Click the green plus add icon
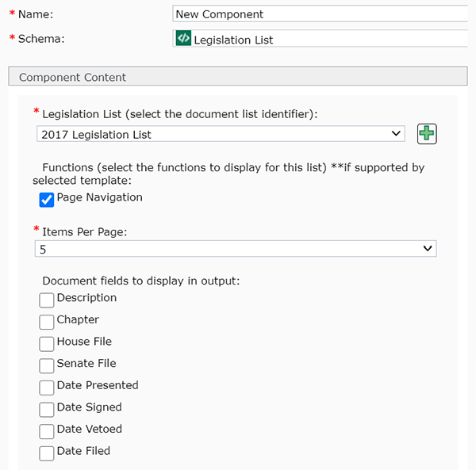The width and height of the screenshot is (476, 470). tap(427, 134)
